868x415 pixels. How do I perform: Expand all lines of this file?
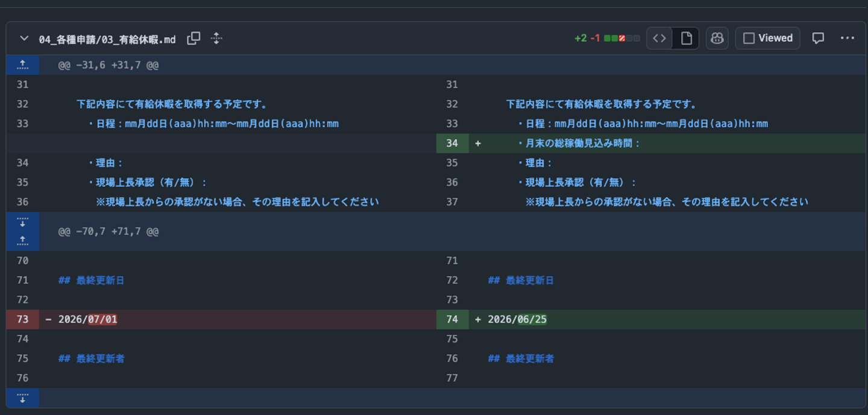[216, 39]
